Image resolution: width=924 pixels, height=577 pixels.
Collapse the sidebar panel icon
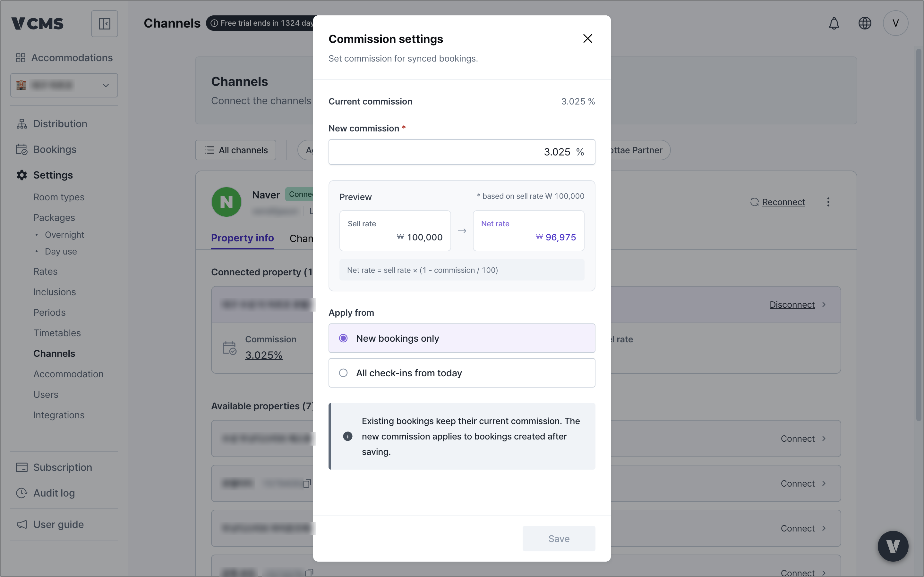pyautogui.click(x=104, y=24)
